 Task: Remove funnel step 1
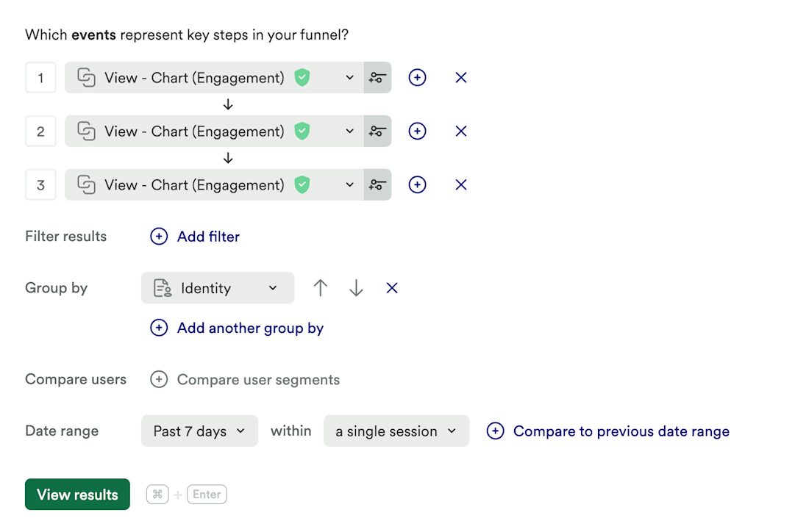[461, 78]
